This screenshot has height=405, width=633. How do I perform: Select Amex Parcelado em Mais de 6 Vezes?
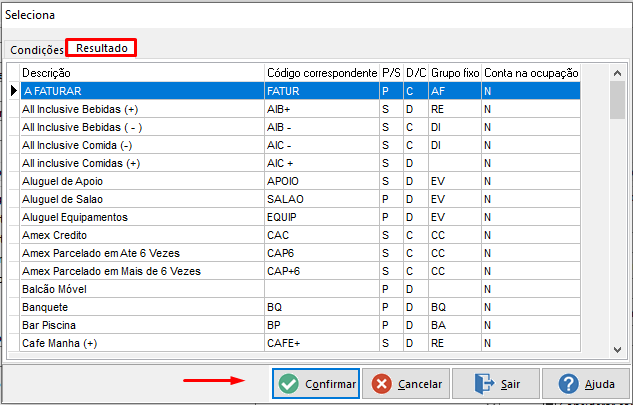tap(300, 271)
